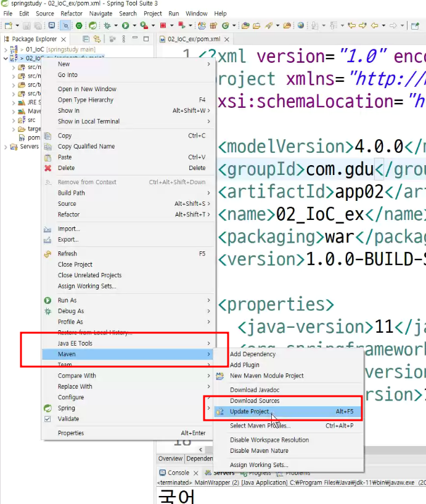
Task: Click the green Run toolbar button
Action: (x=125, y=26)
